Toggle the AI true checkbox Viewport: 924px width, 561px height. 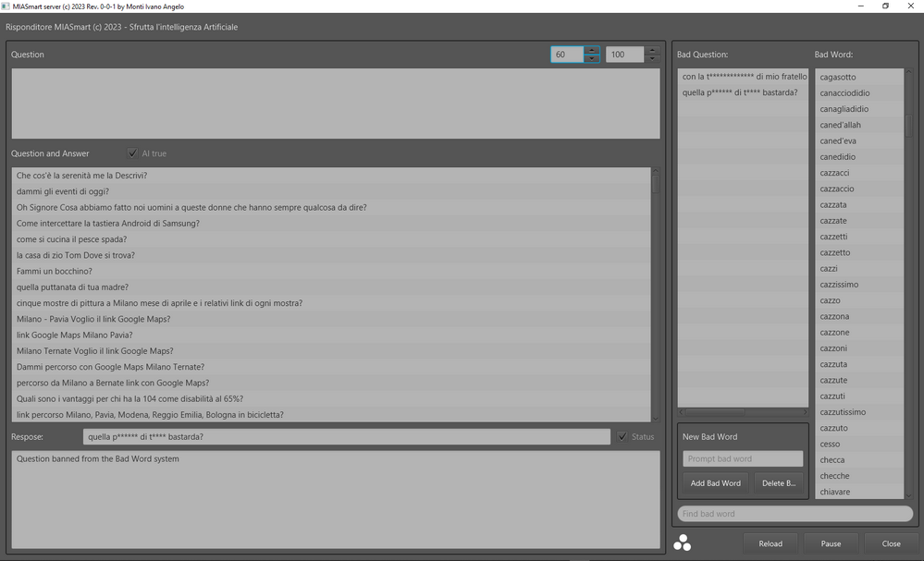pos(132,153)
